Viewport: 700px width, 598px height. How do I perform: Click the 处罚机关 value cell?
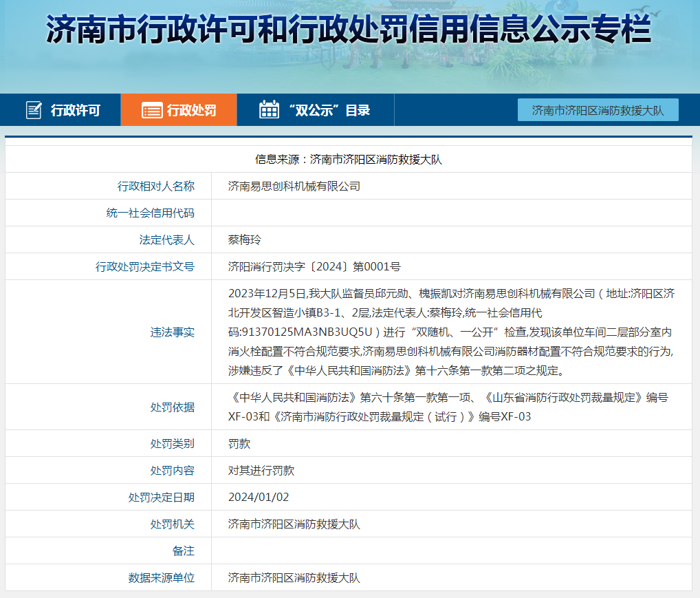452,524
